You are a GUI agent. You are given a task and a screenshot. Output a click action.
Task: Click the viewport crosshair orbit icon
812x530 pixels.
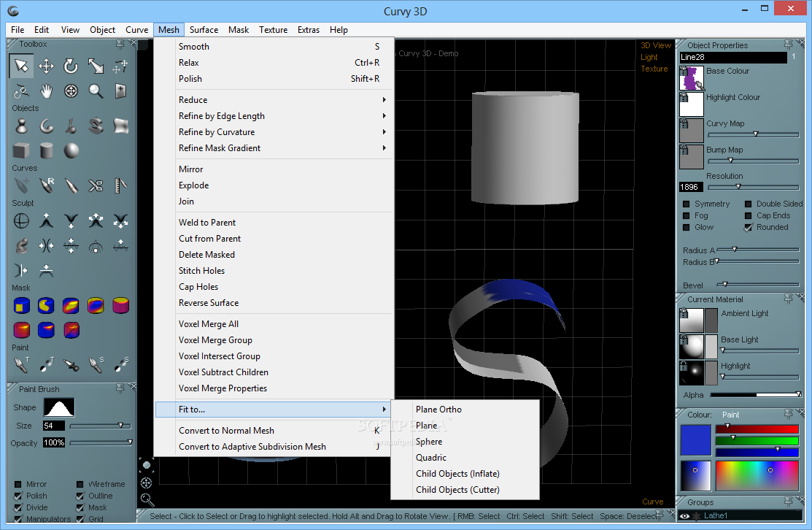point(147,483)
